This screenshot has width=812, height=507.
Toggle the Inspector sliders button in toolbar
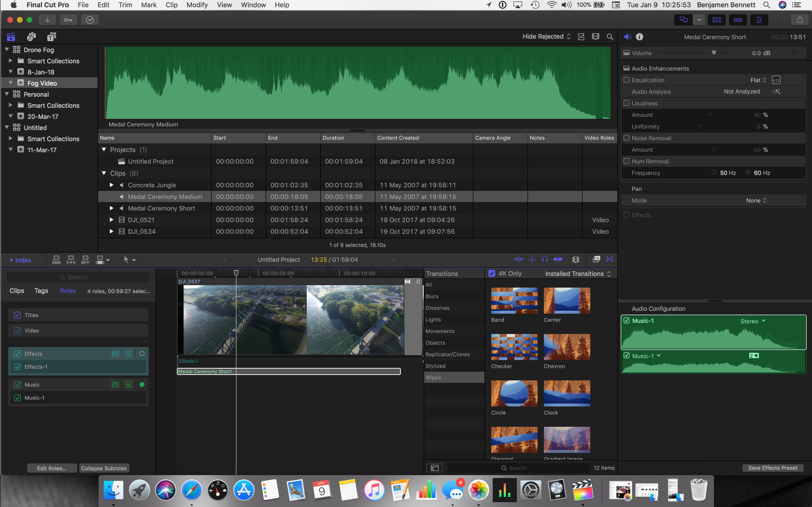pyautogui.click(x=759, y=20)
